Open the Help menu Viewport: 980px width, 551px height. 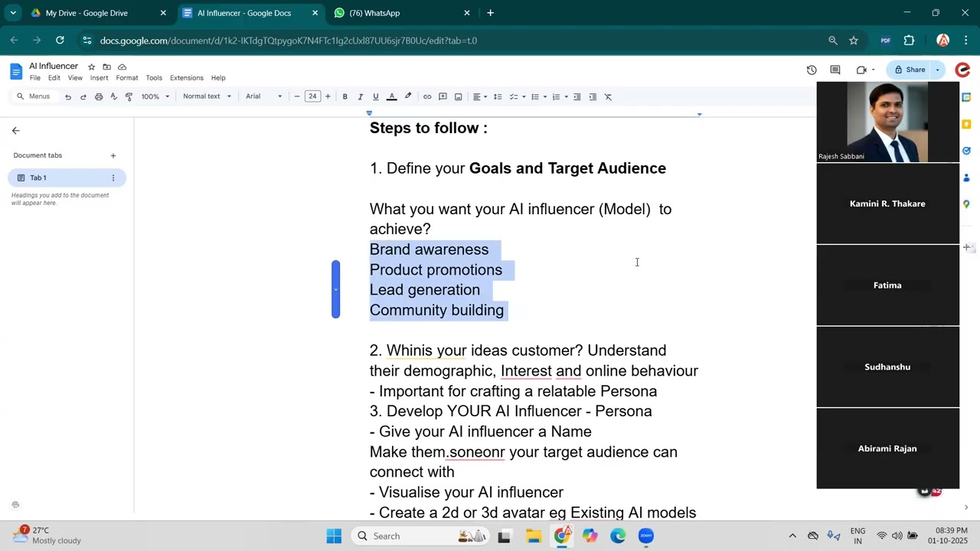(218, 78)
